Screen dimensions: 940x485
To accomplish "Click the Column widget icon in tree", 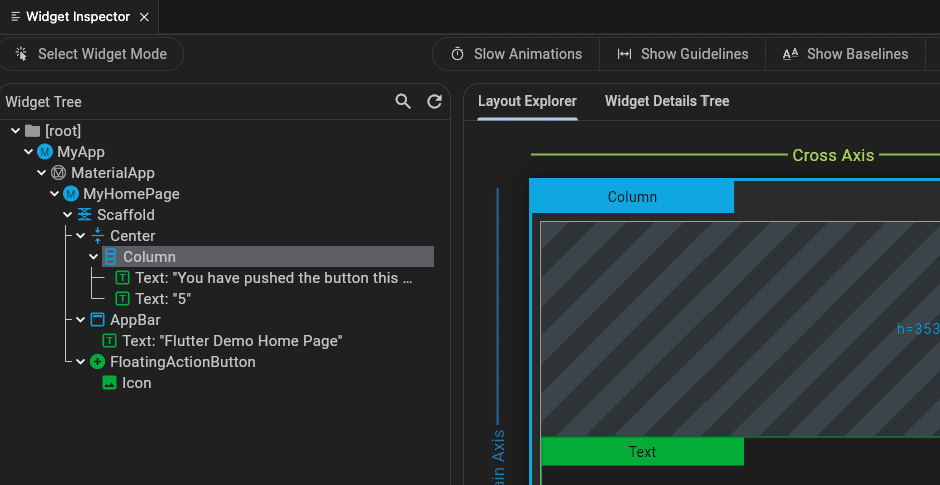I will tap(110, 257).
